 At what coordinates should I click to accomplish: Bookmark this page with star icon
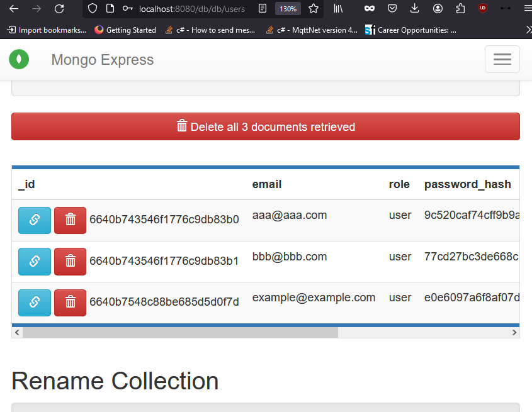coord(314,8)
